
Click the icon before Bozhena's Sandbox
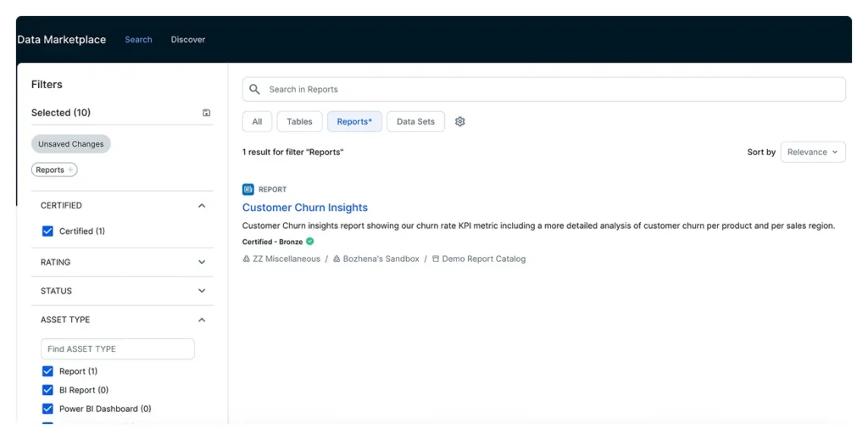click(337, 259)
